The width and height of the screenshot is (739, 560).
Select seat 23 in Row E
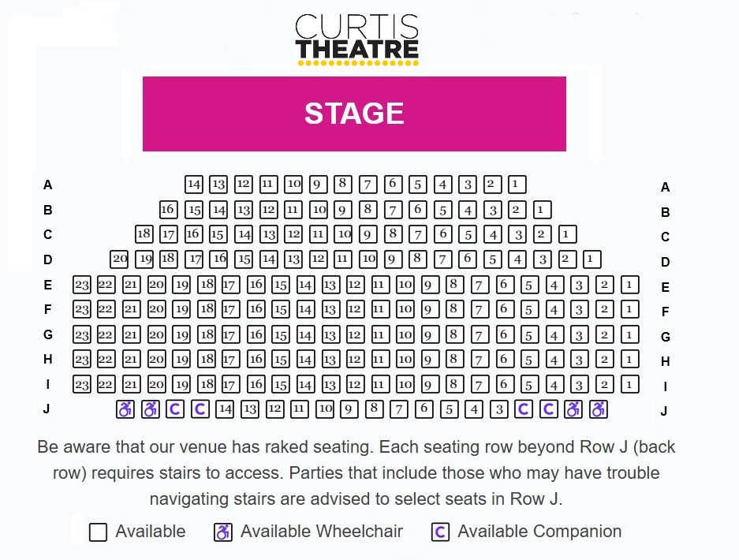[x=81, y=285]
